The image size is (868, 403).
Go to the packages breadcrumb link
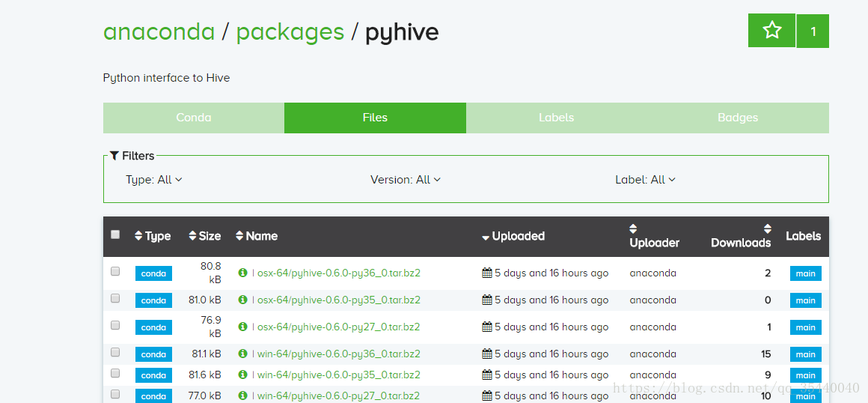click(290, 33)
